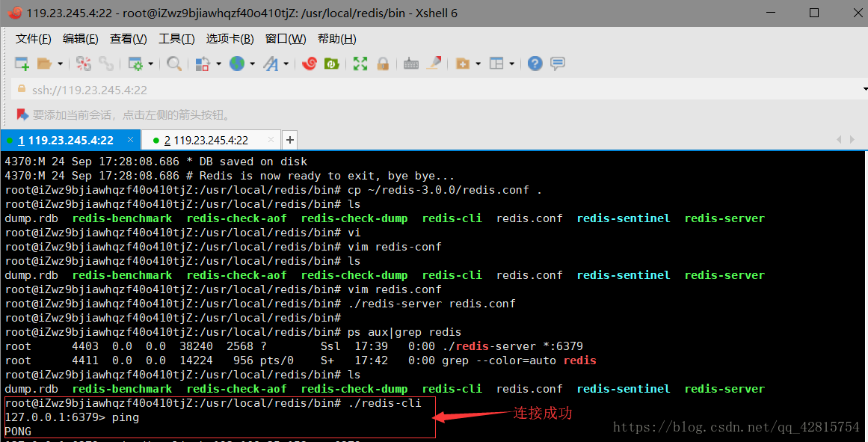The width and height of the screenshot is (868, 442).
Task: Open the 选项卡(B) menu
Action: 230,39
